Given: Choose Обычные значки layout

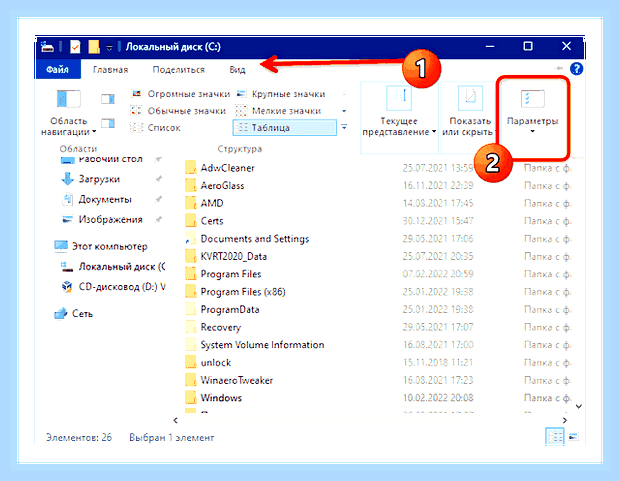Looking at the screenshot, I should [x=178, y=111].
